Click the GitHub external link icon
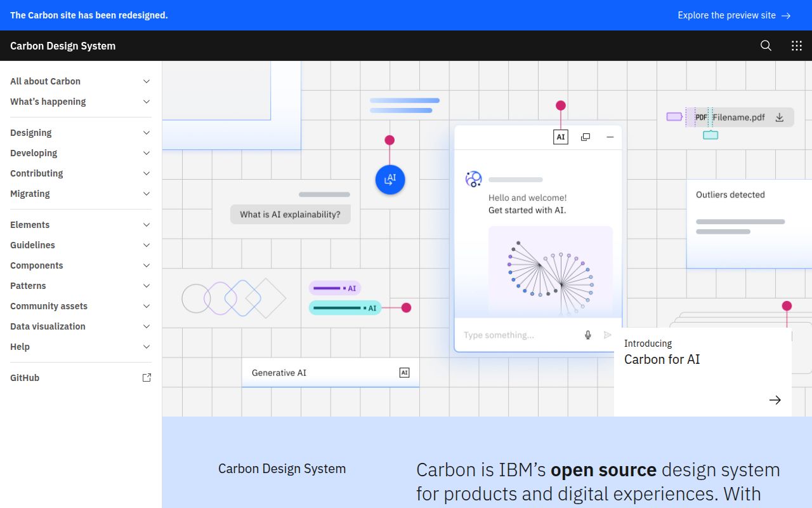 [x=147, y=378]
